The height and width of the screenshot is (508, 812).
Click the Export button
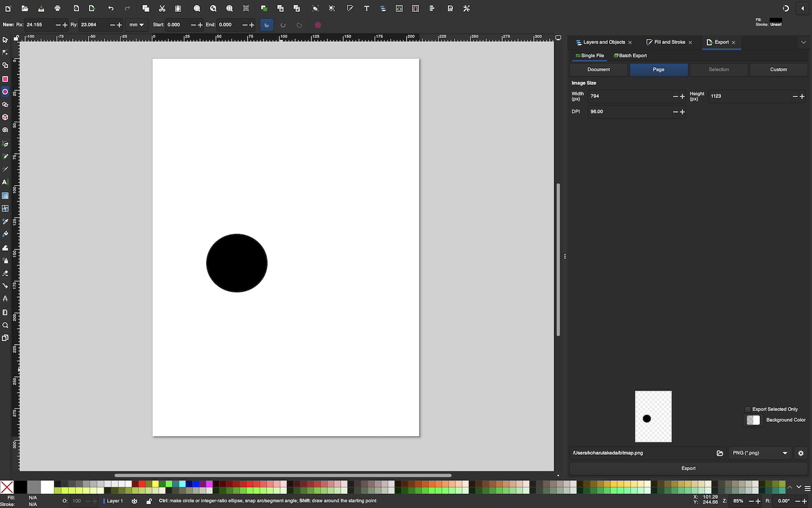[x=689, y=468]
